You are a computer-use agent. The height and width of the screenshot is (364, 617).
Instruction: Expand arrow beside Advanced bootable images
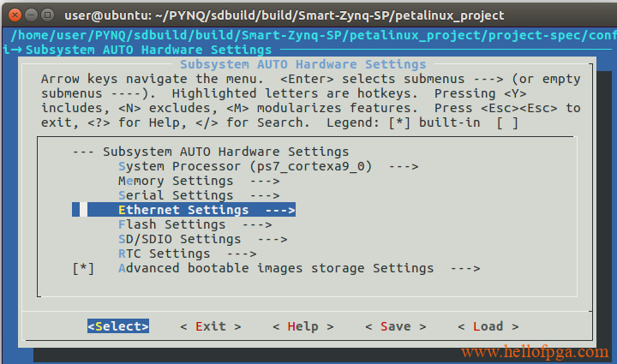pos(465,268)
